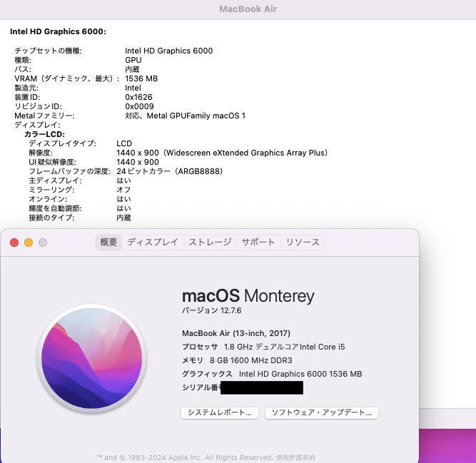Close the About This Mac window
The image size is (476, 463).
tap(14, 243)
